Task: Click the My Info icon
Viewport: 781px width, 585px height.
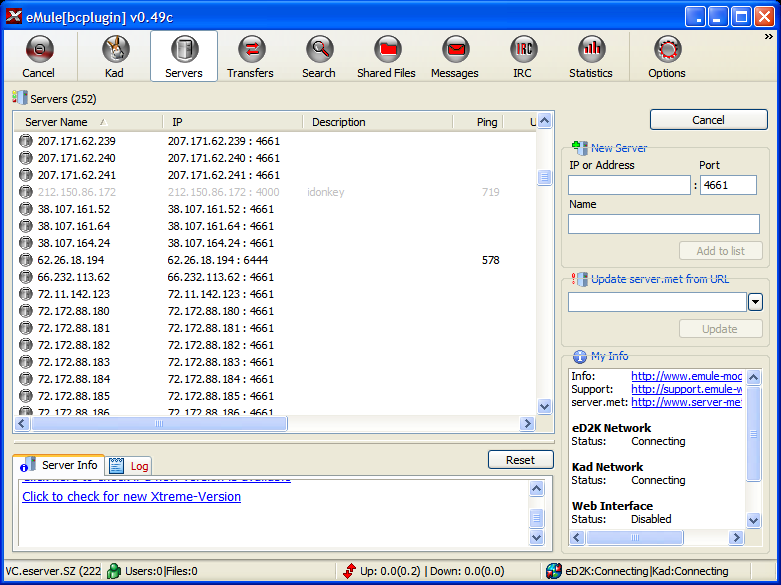Action: [580, 356]
